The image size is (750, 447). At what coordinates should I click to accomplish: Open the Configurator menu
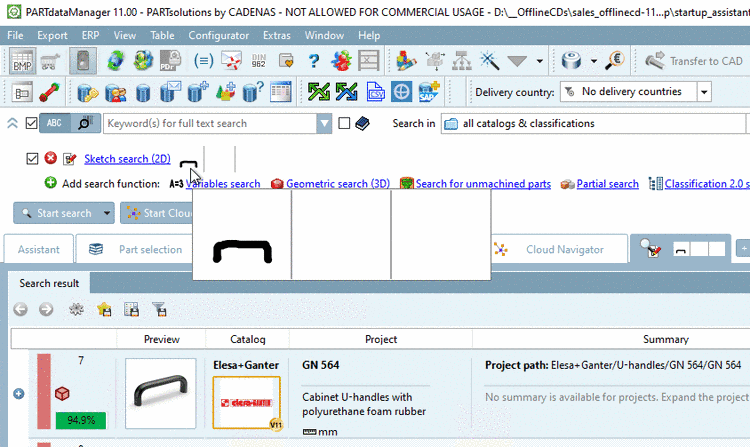tap(218, 35)
